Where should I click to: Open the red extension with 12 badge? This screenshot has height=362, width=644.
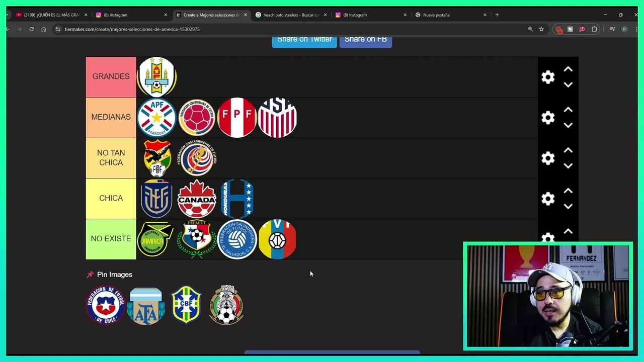click(x=558, y=29)
